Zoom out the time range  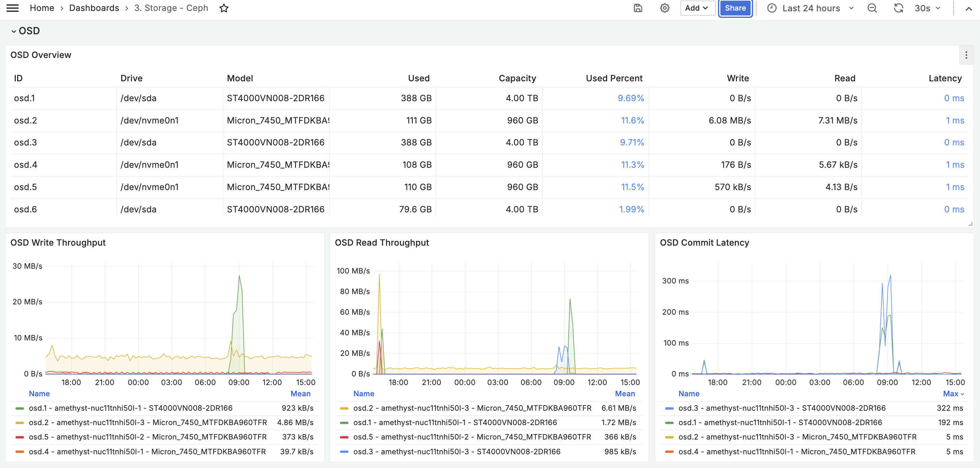pos(872,8)
